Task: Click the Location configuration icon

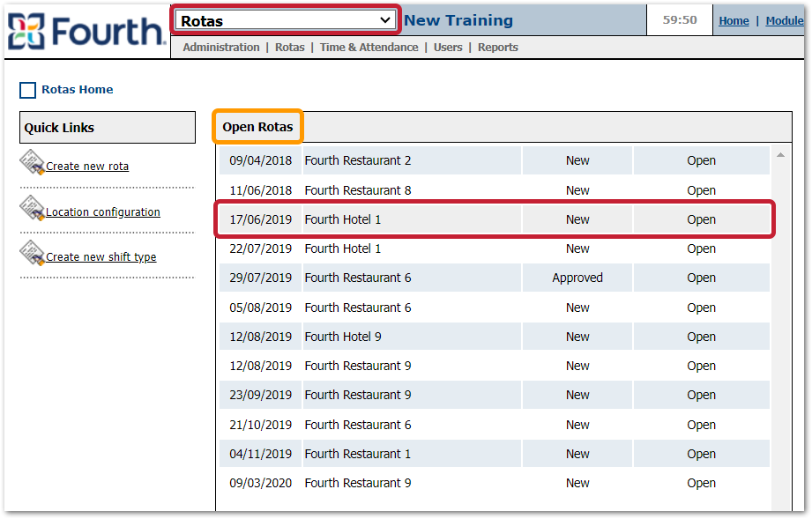Action: coord(32,207)
